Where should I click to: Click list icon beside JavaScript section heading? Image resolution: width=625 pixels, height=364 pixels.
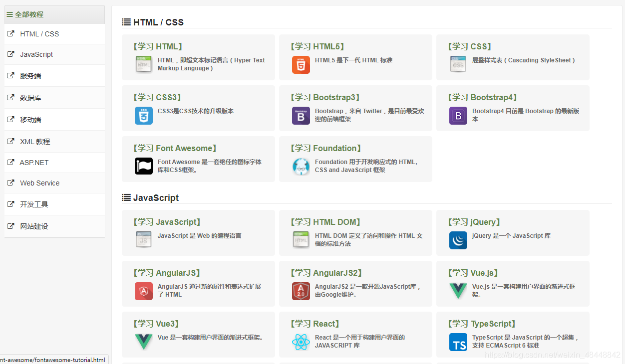point(126,197)
